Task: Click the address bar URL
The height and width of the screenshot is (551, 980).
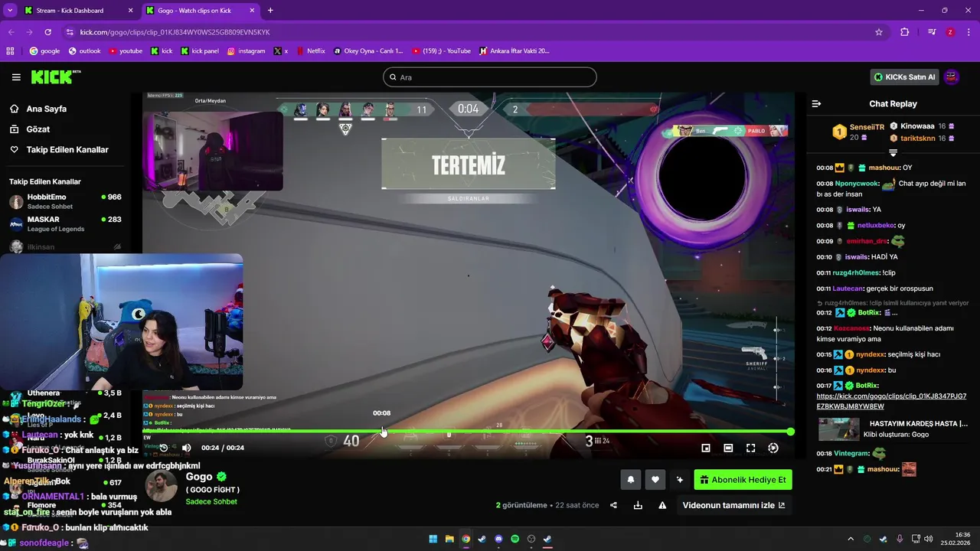Action: [175, 32]
